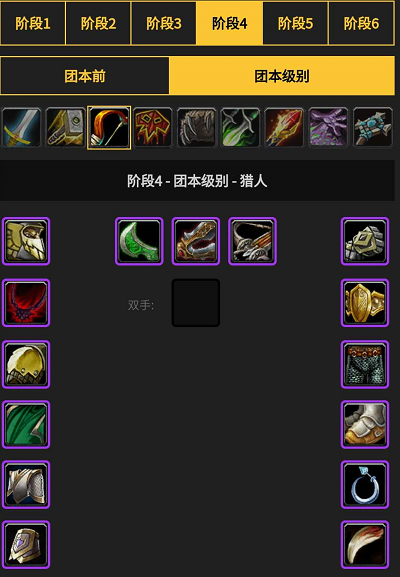Open the golden helmet head slot item

click(x=26, y=241)
